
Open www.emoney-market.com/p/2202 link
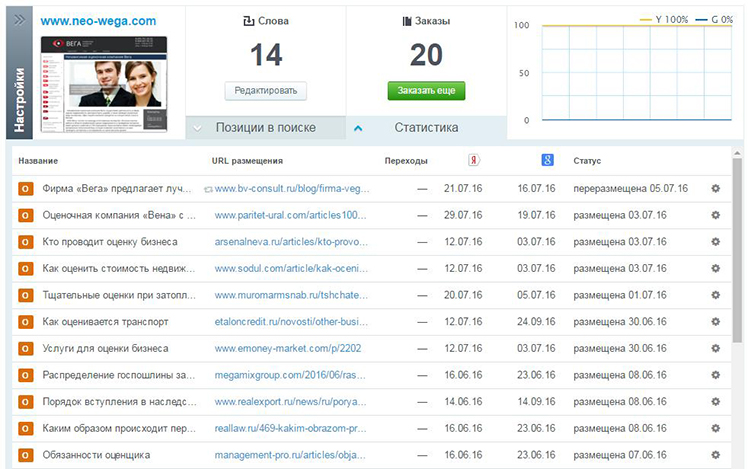[288, 349]
